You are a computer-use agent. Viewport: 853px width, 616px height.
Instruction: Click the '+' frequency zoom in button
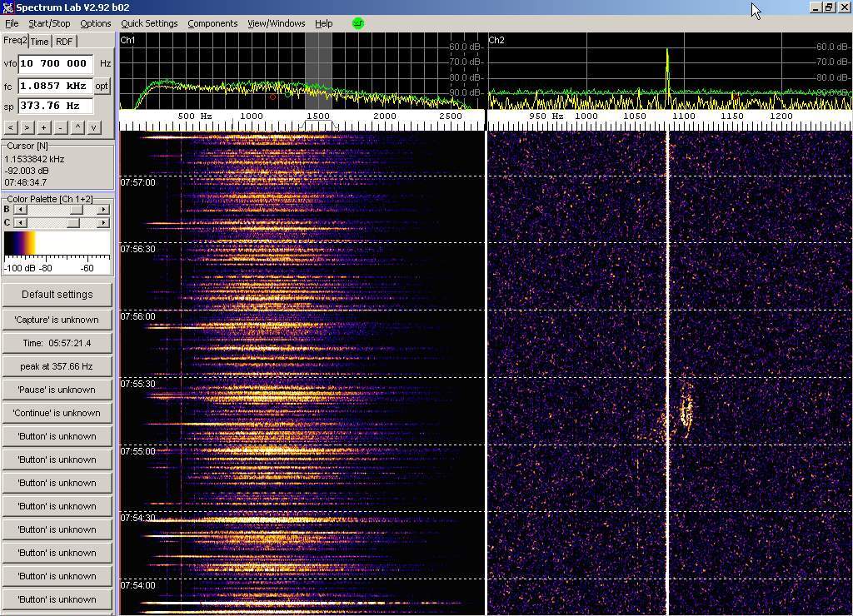(43, 127)
